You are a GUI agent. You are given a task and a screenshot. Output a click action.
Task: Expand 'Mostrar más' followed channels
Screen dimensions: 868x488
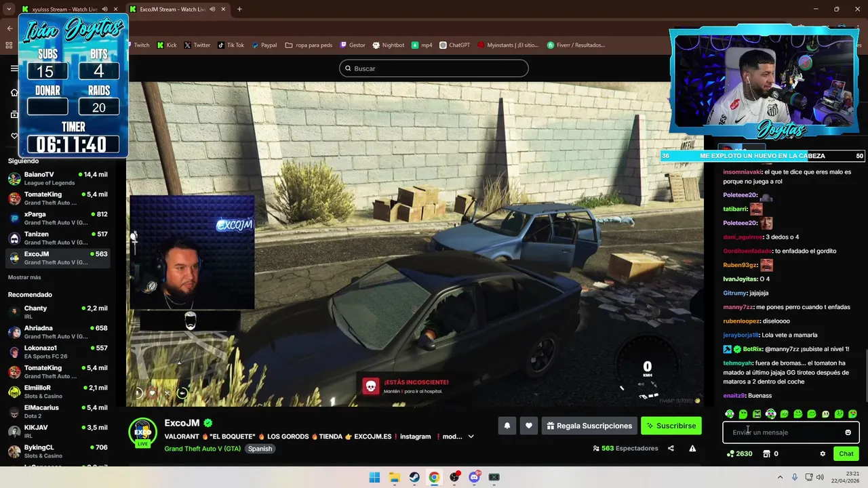[24, 277]
